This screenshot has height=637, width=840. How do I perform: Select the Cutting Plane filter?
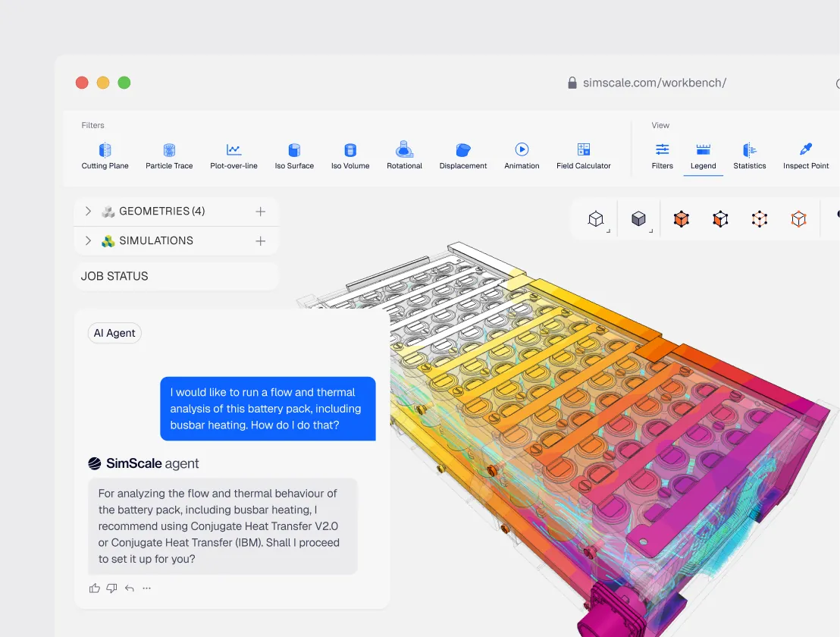(105, 156)
